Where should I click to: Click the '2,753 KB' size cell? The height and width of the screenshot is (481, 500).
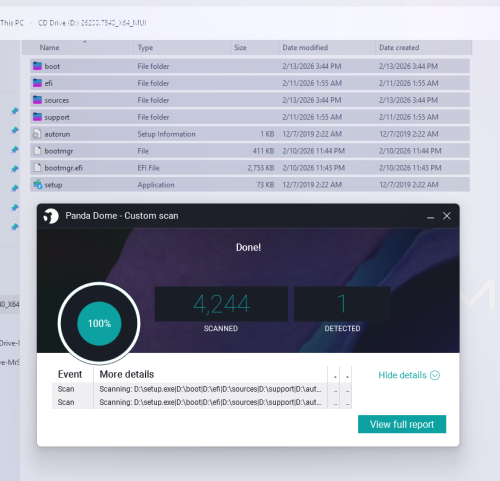point(261,168)
